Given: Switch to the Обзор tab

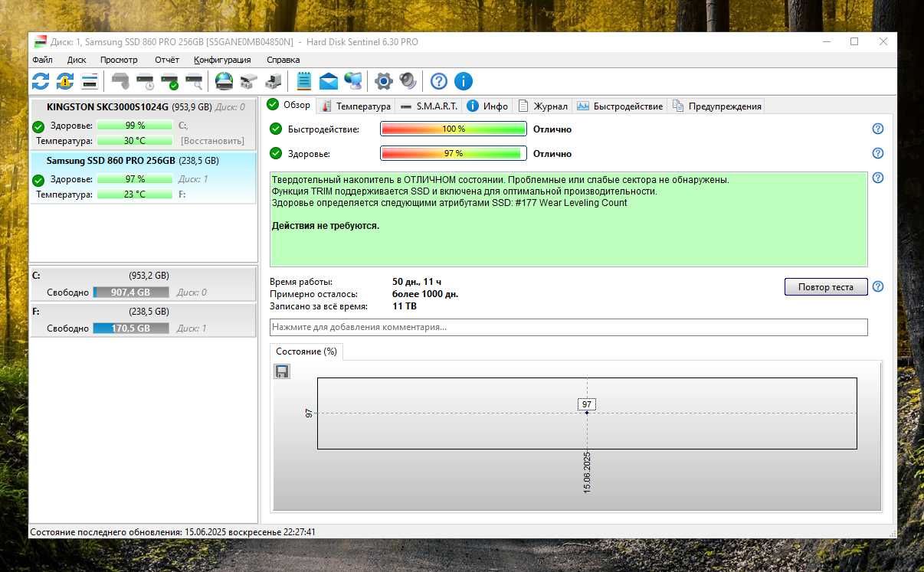Looking at the screenshot, I should pyautogui.click(x=289, y=105).
